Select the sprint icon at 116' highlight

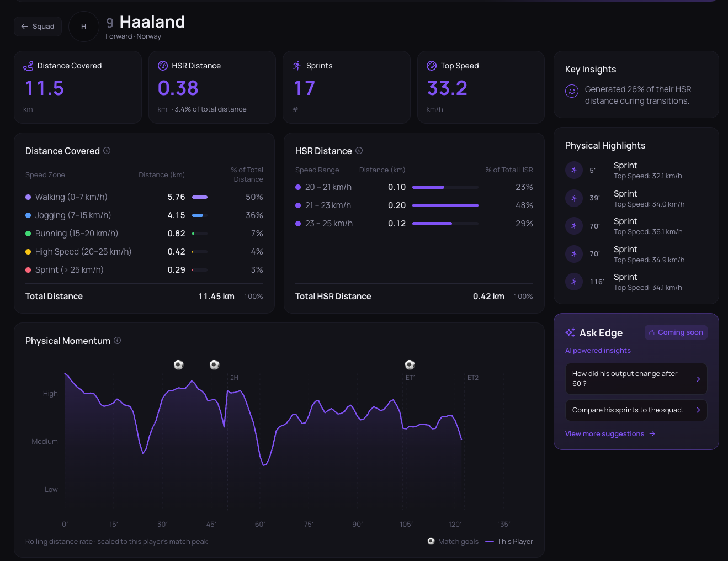574,282
